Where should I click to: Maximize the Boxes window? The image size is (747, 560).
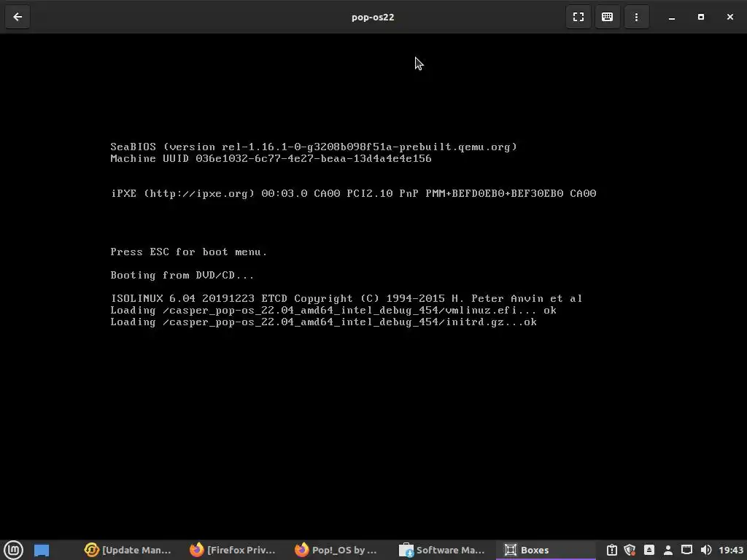701,17
